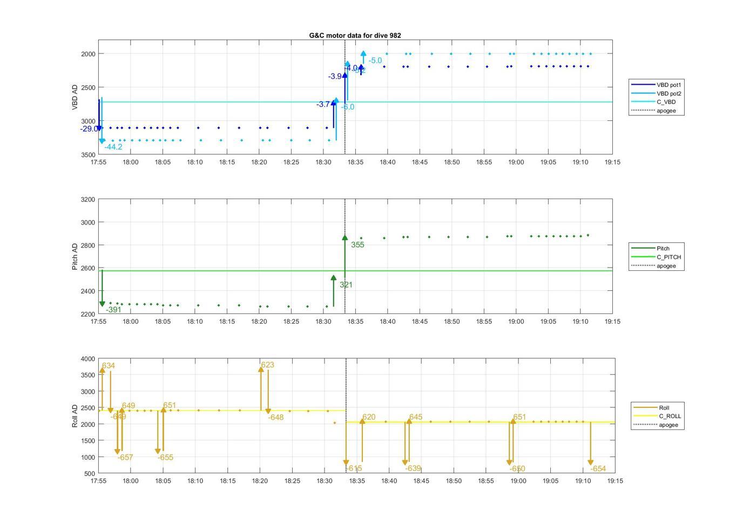Click the '3200' y-tick label on Pitch plot
Image resolution: width=756 pixels, height=532 pixels.
pos(88,200)
